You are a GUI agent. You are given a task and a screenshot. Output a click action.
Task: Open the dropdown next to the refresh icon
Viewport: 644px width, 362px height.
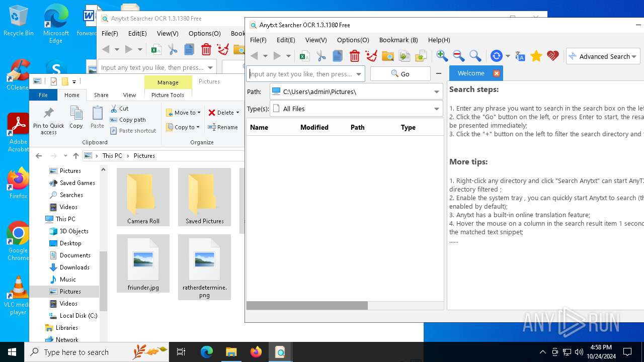click(508, 56)
